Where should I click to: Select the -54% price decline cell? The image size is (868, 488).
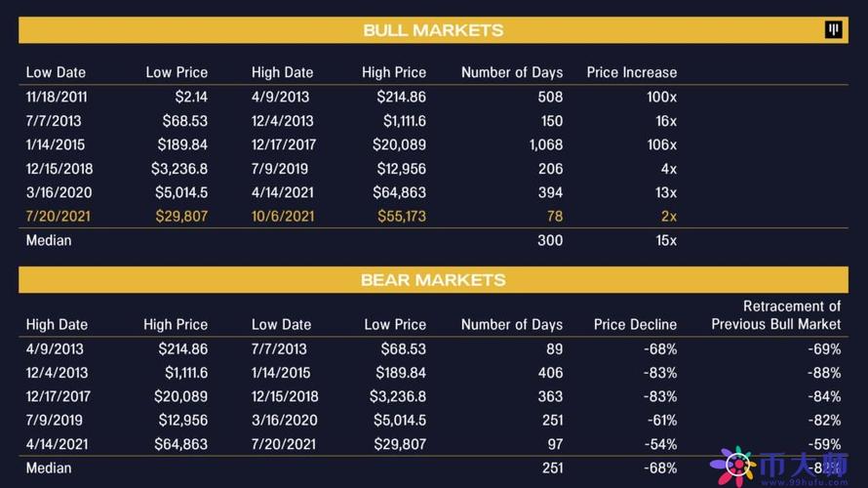coord(660,444)
